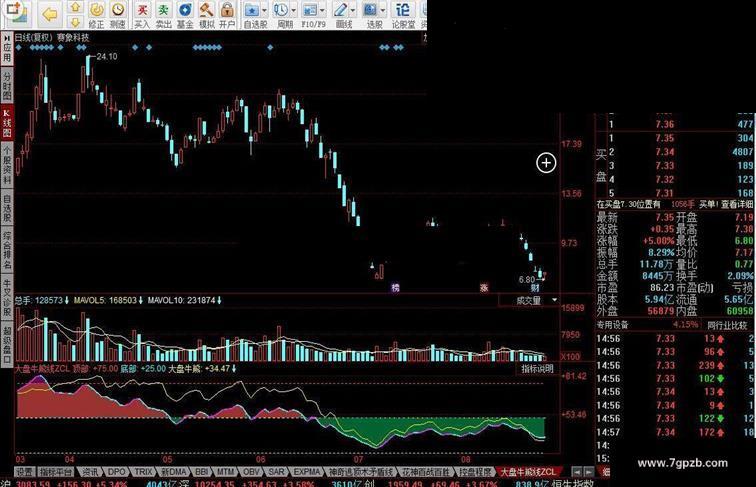Image resolution: width=756 pixels, height=487 pixels.
Task: Select the EXPMA indicator tab
Action: [307, 472]
